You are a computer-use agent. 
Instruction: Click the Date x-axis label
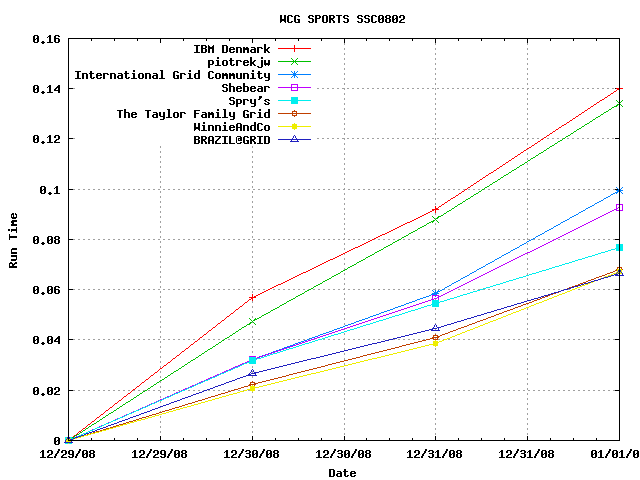pos(343,473)
